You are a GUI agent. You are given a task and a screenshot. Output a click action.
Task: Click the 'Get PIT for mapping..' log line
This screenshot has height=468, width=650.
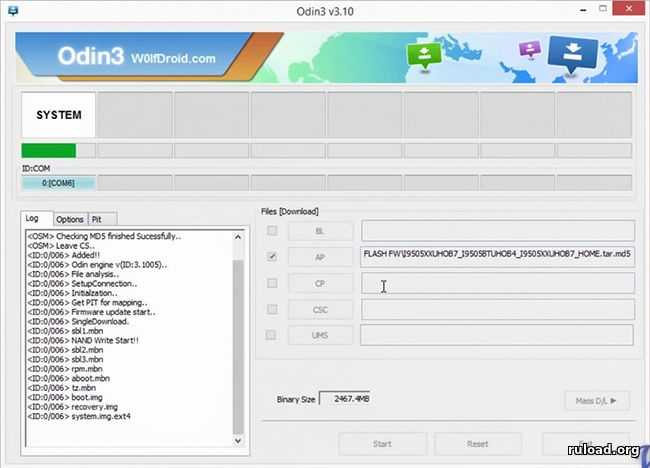click(87, 303)
